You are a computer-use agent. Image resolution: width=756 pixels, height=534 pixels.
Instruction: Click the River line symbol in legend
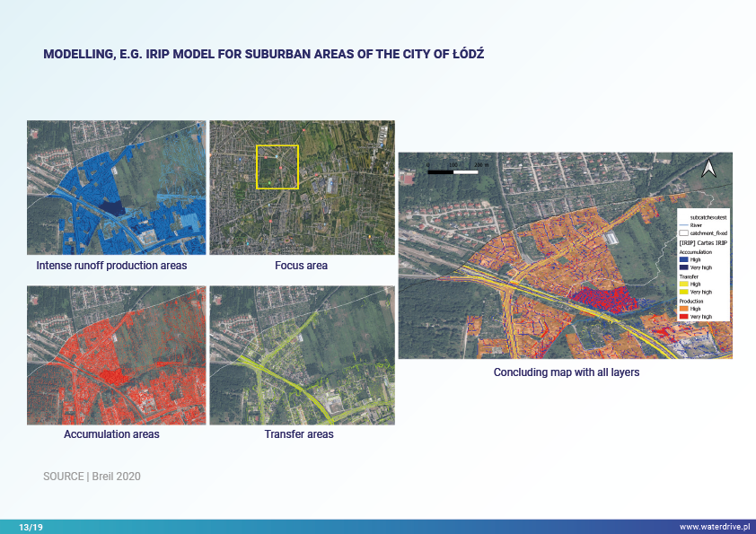click(x=682, y=225)
